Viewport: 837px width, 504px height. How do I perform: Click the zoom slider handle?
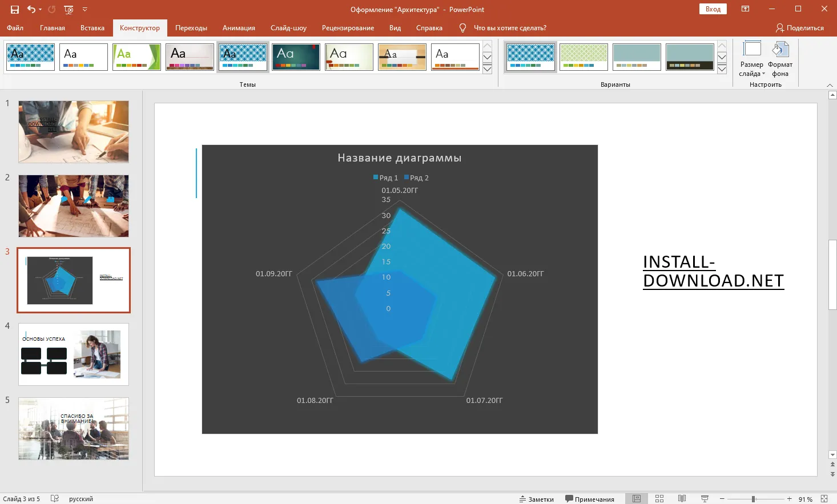(754, 499)
